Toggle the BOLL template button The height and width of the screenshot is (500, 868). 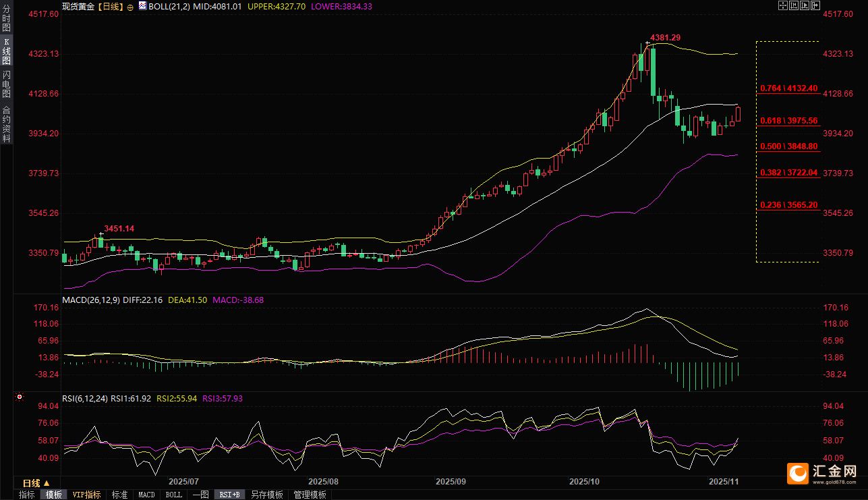point(173,495)
